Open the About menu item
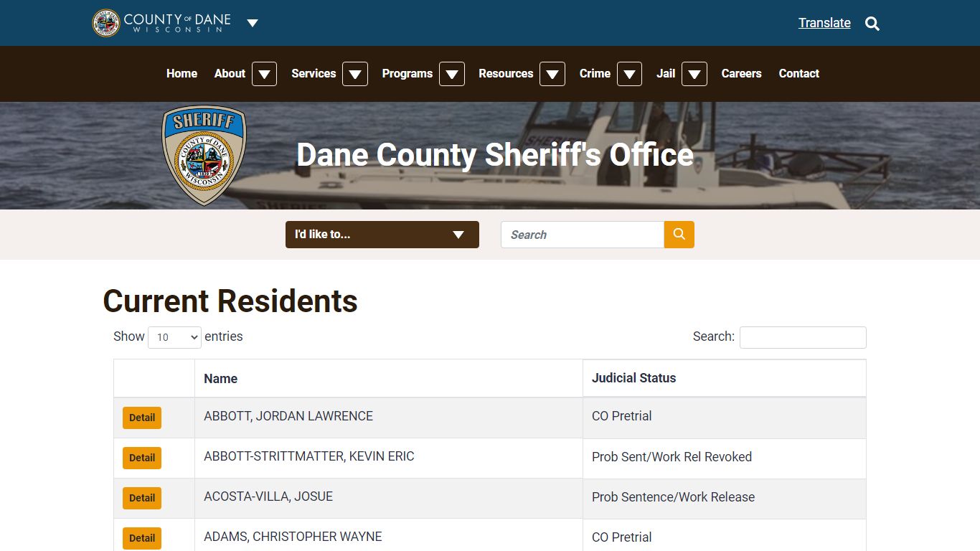 pyautogui.click(x=230, y=73)
